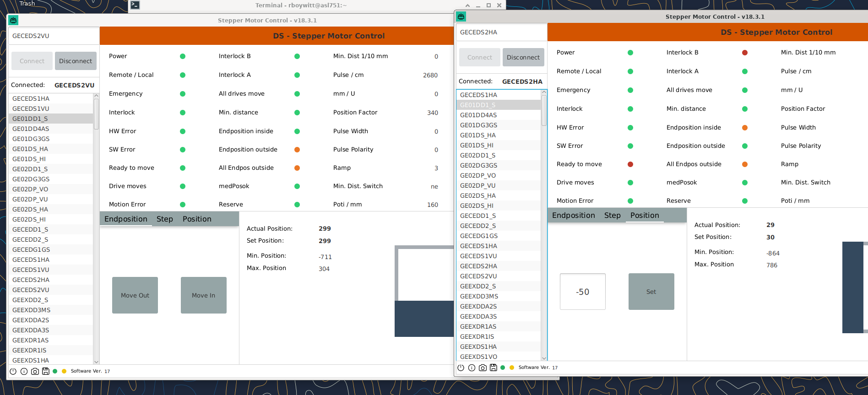
Task: Click save floppy icon in left window
Action: [45, 371]
